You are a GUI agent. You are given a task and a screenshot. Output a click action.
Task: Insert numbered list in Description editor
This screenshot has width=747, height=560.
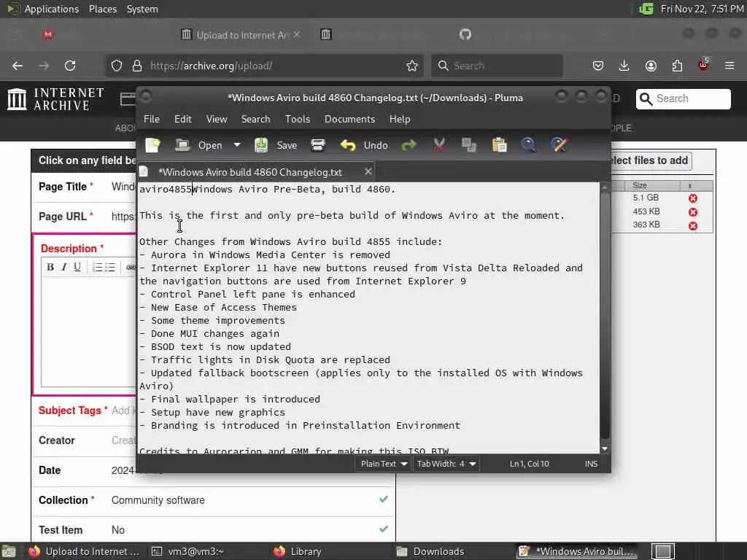(x=97, y=267)
